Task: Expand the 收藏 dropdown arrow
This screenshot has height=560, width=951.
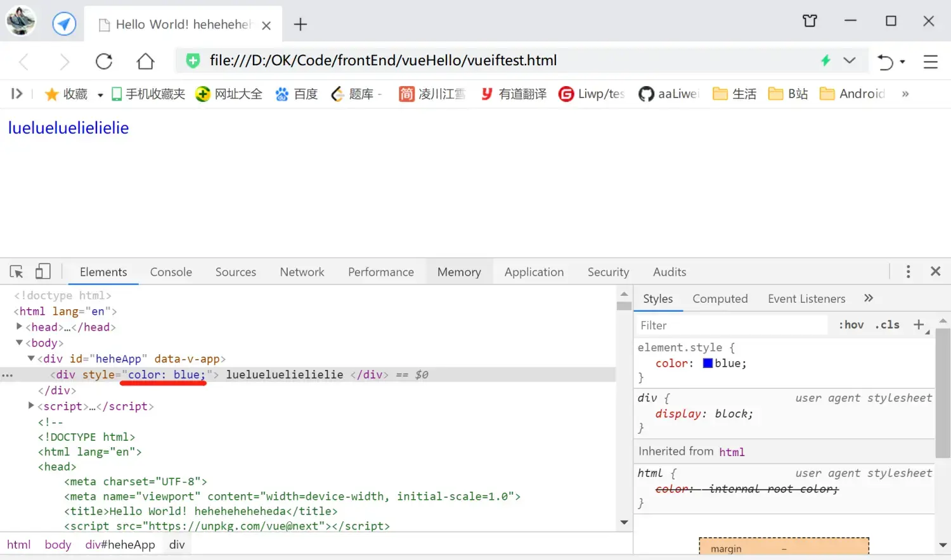Action: (x=100, y=95)
